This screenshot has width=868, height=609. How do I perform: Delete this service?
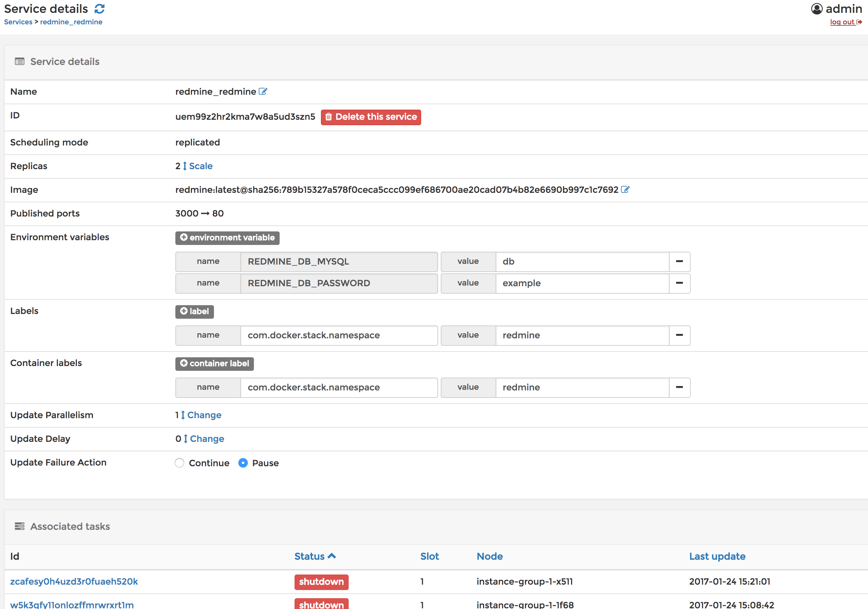370,117
